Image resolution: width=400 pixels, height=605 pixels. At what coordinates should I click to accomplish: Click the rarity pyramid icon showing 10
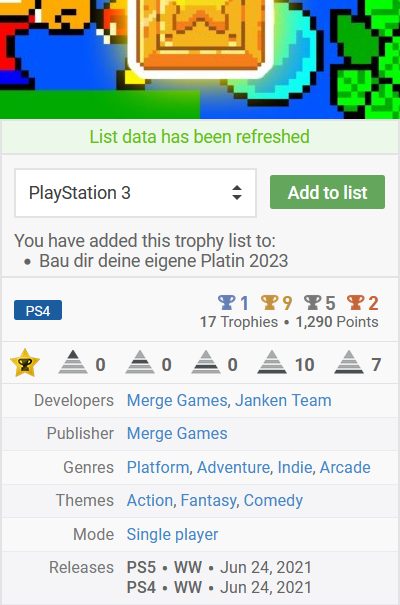pos(272,362)
